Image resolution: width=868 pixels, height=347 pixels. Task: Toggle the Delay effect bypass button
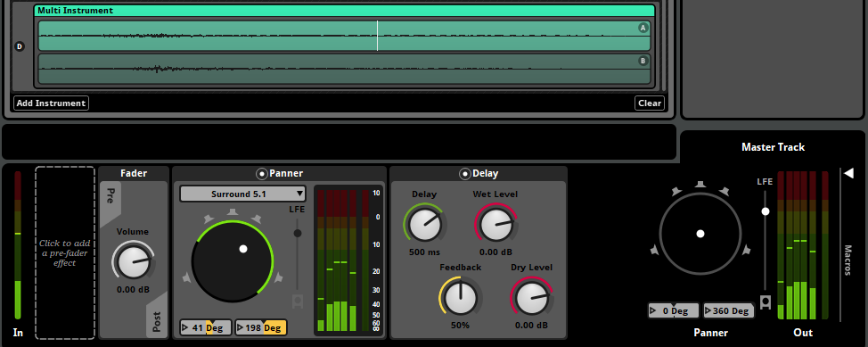pyautogui.click(x=465, y=173)
